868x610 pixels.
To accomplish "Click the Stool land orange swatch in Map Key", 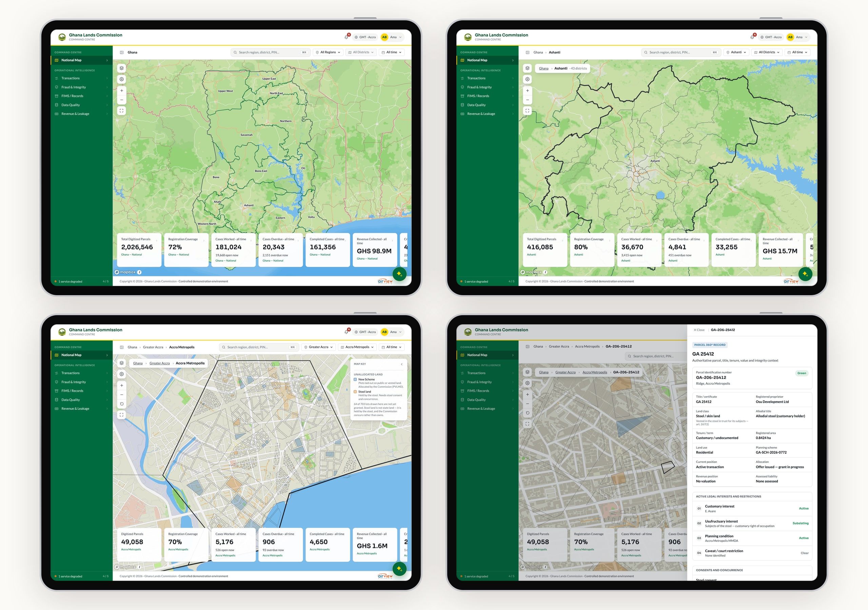I will click(355, 392).
